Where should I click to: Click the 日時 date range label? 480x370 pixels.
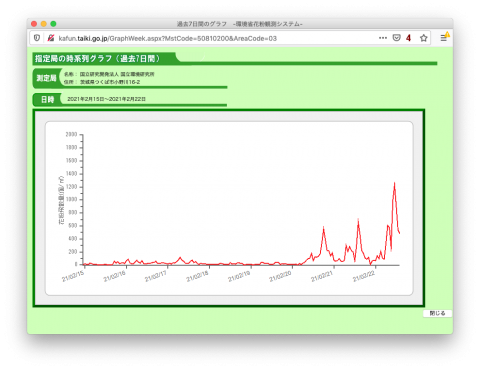47,99
